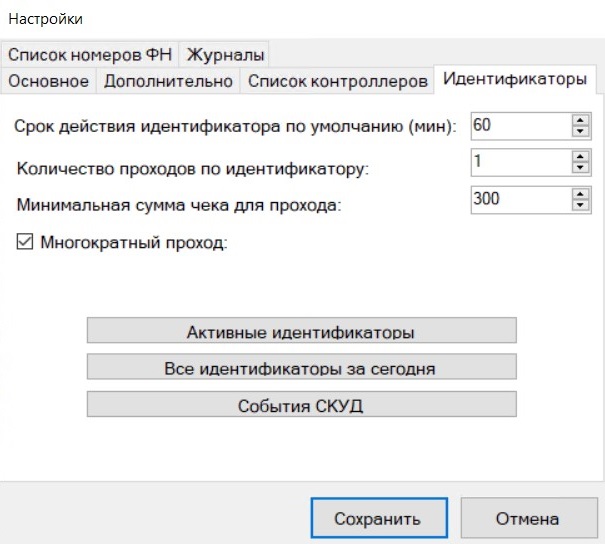Viewport: 605px width, 544px height.
Task: Decrease identifier validity period spinner down arrow
Action: pos(580,132)
